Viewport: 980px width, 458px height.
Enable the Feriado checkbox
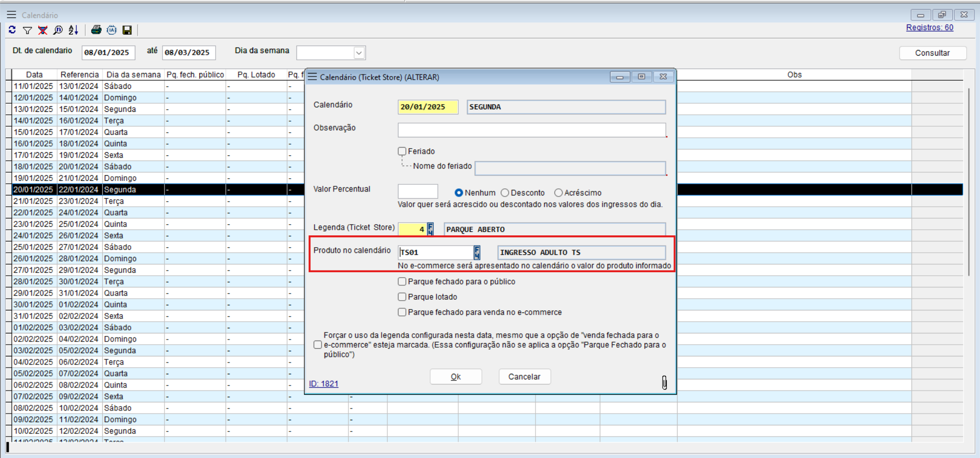(402, 151)
